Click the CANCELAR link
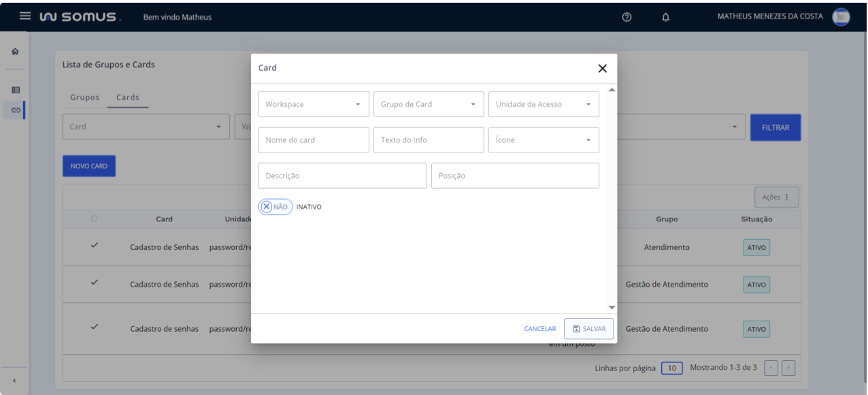Screen dimensions: 868x395 [x=539, y=329]
